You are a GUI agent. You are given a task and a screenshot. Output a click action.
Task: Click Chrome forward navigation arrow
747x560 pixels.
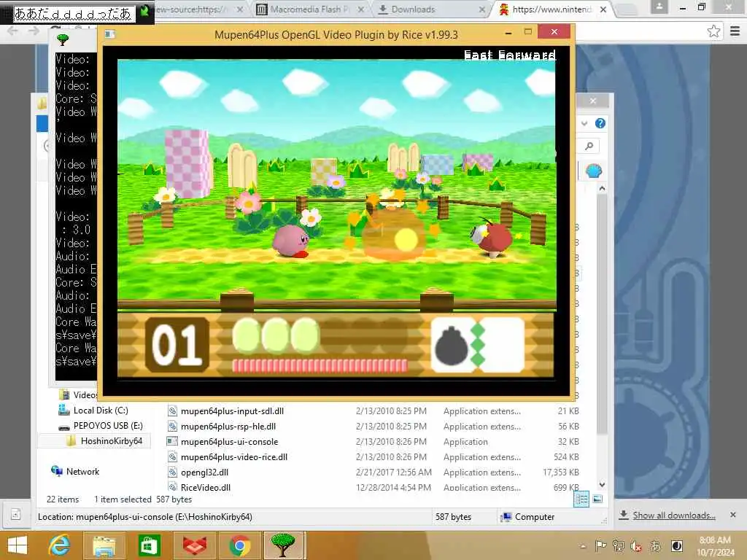coord(34,31)
